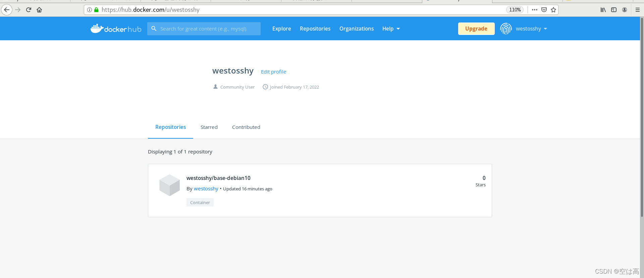The image size is (644, 278).
Task: Click the browser forward arrow
Action: tap(18, 10)
